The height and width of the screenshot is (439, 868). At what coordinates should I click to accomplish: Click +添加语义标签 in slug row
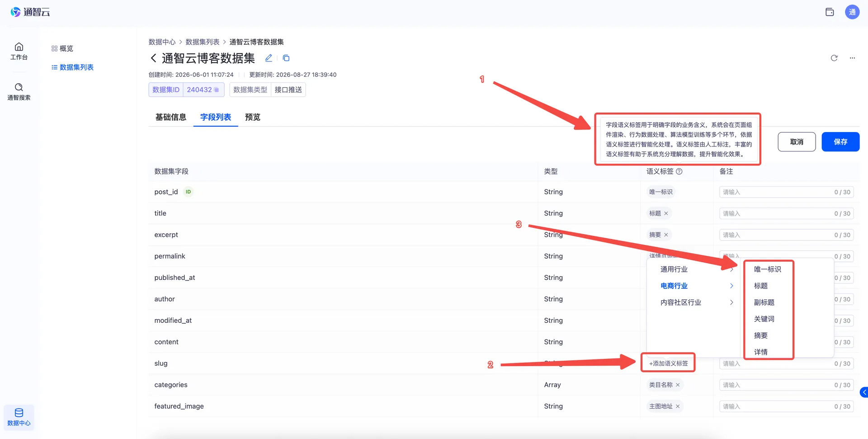point(668,363)
